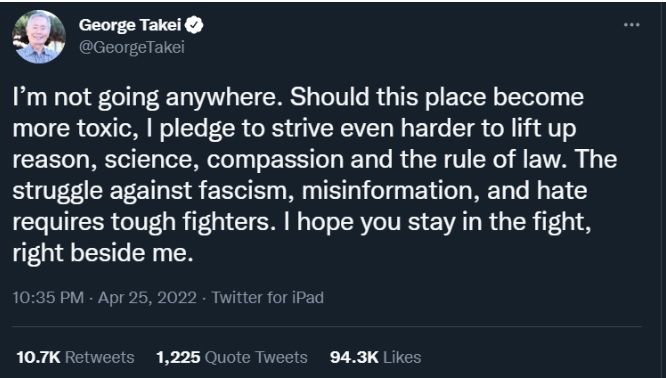Open the George Takei display name link
This screenshot has height=378, width=666.
(130, 25)
